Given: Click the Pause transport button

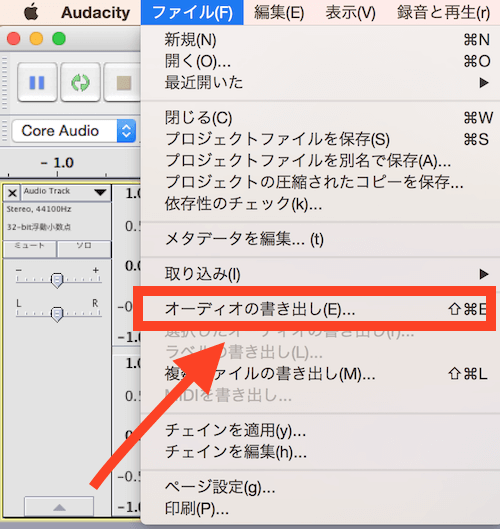Looking at the screenshot, I should click(x=37, y=82).
